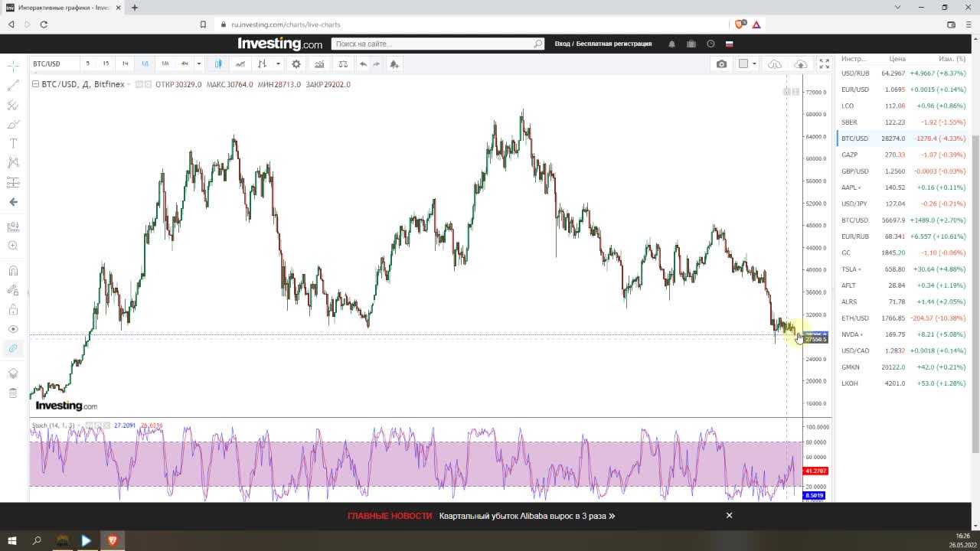Click the Investing.com logo
Viewport: 980px width, 551px height.
(279, 44)
